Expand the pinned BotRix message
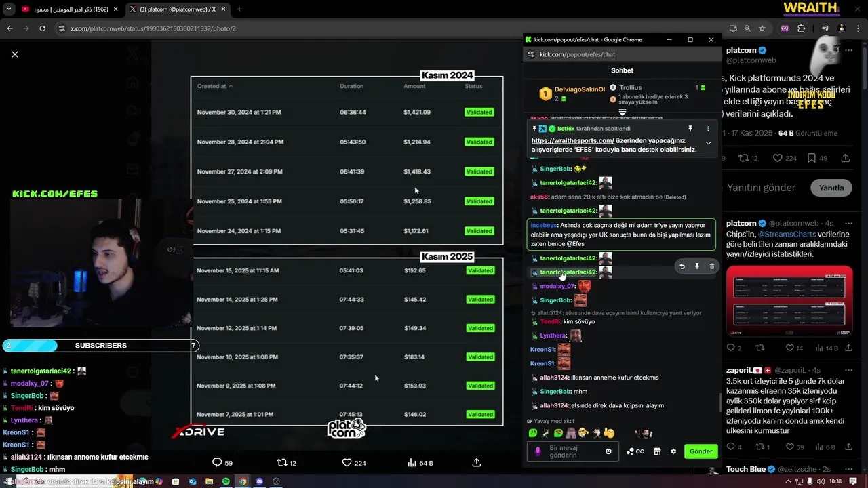This screenshot has height=488, width=868. (708, 143)
